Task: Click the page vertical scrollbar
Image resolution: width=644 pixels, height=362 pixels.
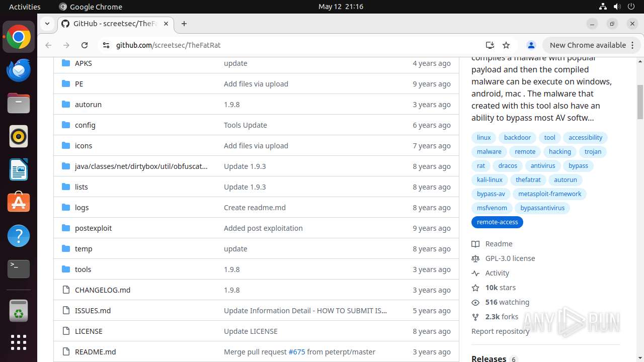Action: [x=640, y=102]
